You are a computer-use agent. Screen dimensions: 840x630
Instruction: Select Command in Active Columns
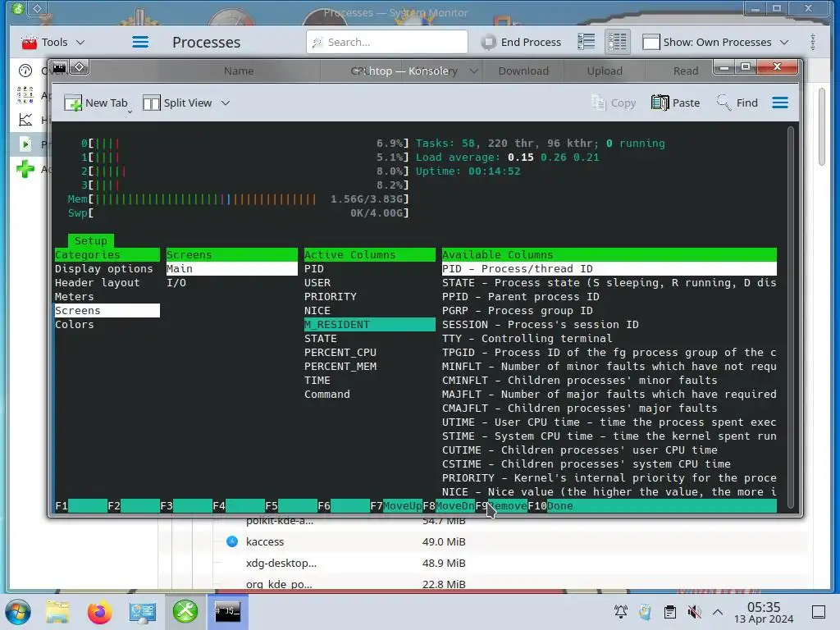coord(370,395)
